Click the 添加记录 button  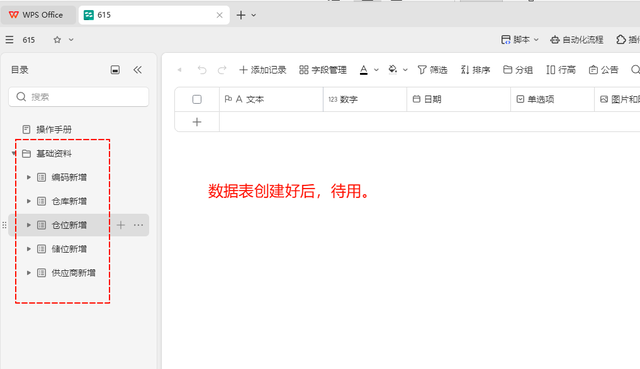click(x=262, y=70)
